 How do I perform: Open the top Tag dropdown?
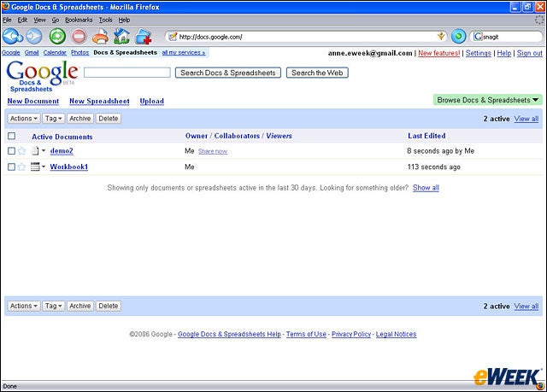[53, 119]
